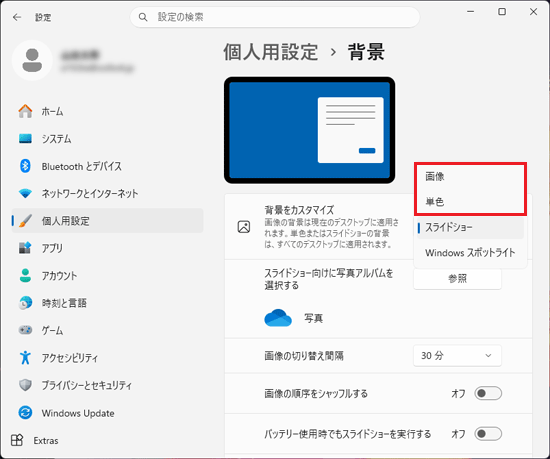Image resolution: width=550 pixels, height=459 pixels.
Task: Choose スライドショー from the background dropdown
Action: (x=470, y=228)
